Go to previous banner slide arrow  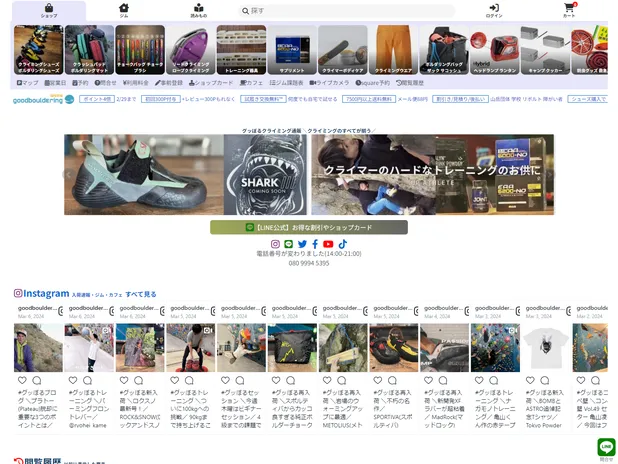click(x=69, y=175)
